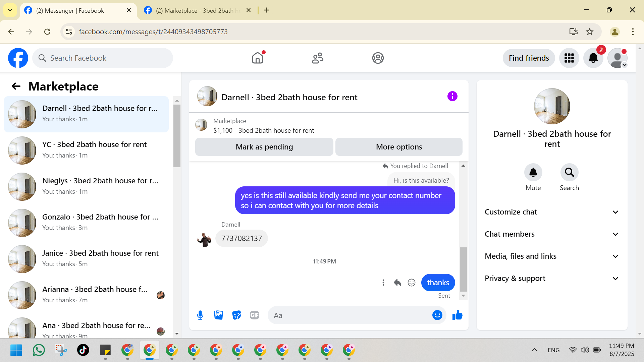Send a thumbs-up like
Image resolution: width=644 pixels, height=362 pixels.
[457, 315]
